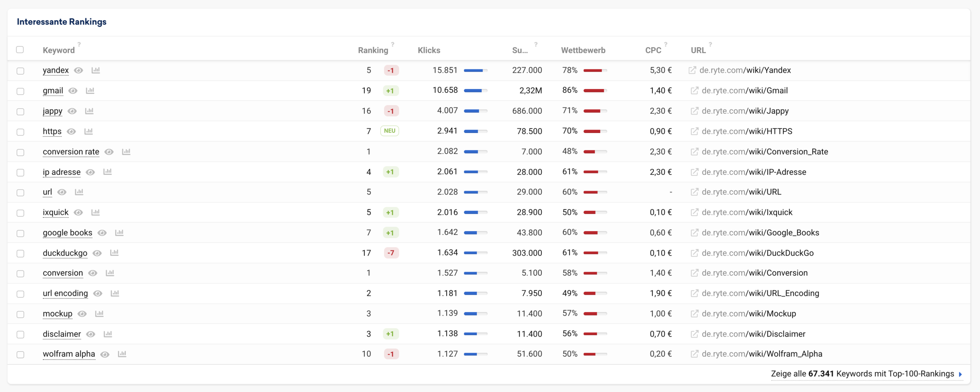Toggle the eye icon for url encoding
The width and height of the screenshot is (980, 392).
click(98, 293)
